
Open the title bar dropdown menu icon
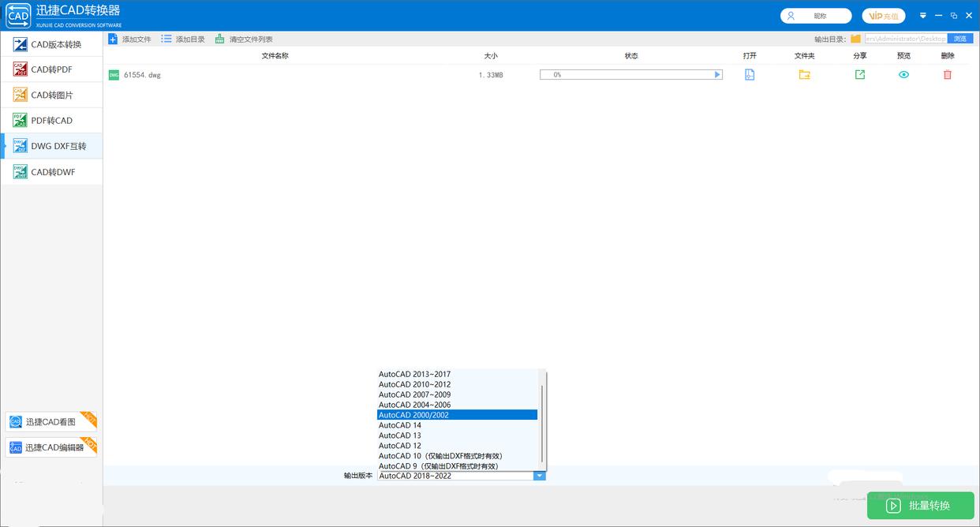pyautogui.click(x=923, y=16)
